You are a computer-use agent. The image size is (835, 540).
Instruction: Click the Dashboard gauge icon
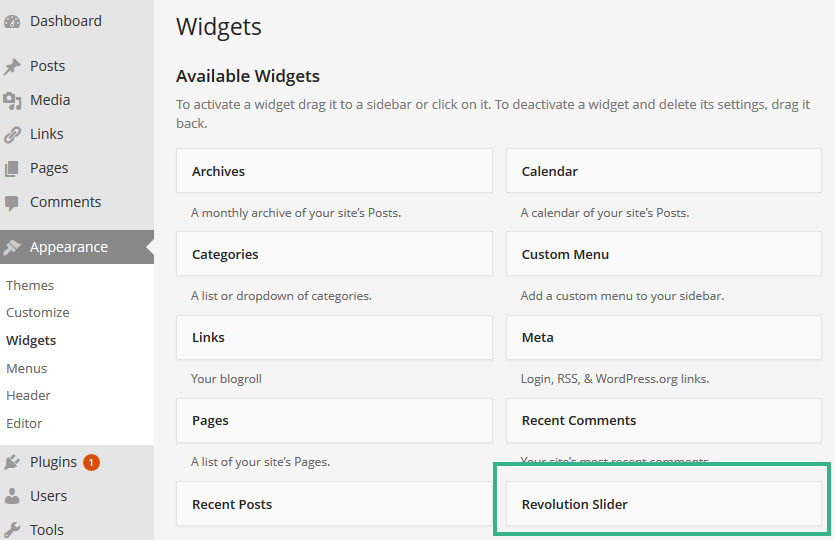click(12, 21)
